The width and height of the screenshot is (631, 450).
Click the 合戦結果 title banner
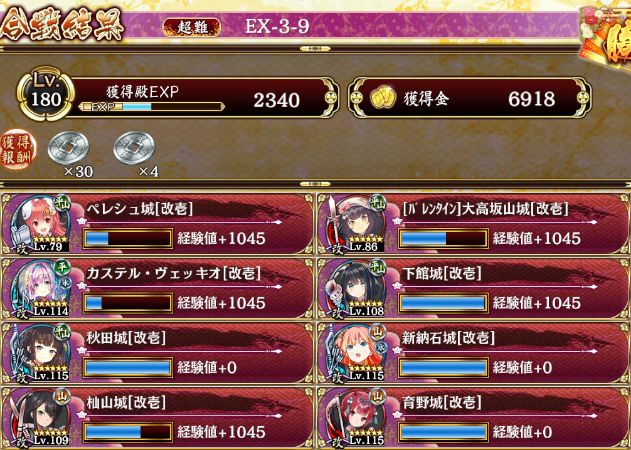click(x=61, y=24)
